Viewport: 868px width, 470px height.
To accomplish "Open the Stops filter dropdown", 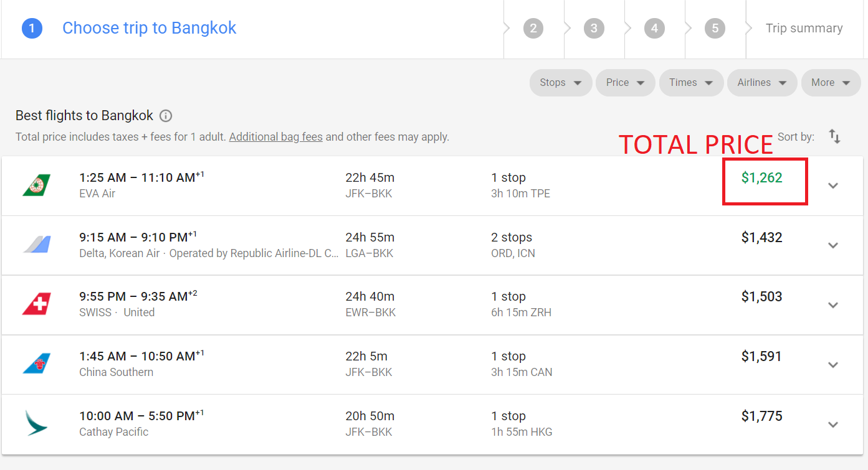I will pos(561,83).
